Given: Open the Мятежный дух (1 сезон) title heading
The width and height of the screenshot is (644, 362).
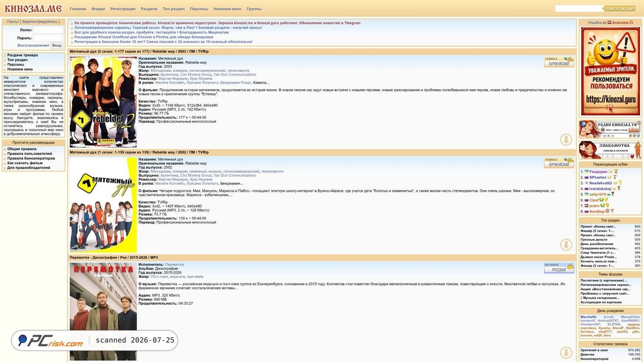Looking at the screenshot, I should (x=139, y=152).
